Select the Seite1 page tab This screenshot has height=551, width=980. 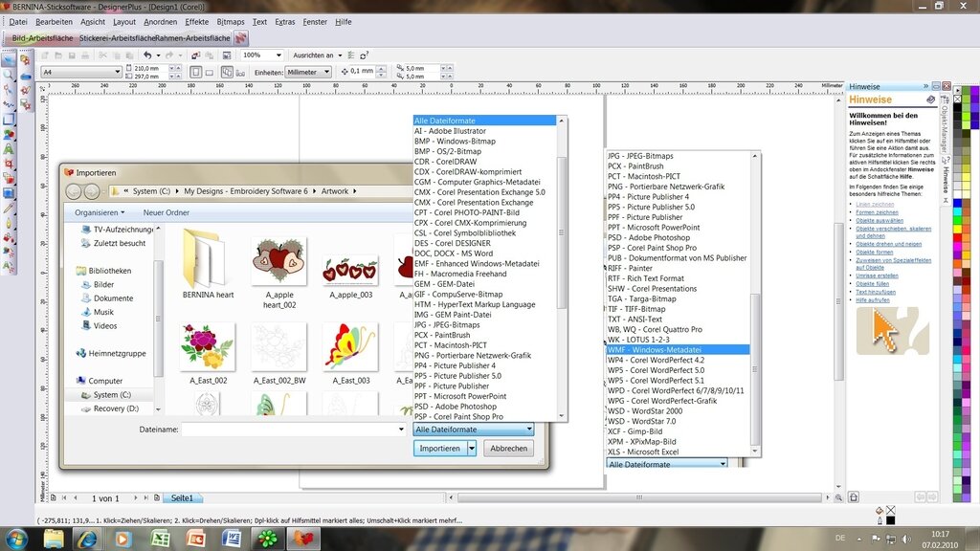coord(182,497)
